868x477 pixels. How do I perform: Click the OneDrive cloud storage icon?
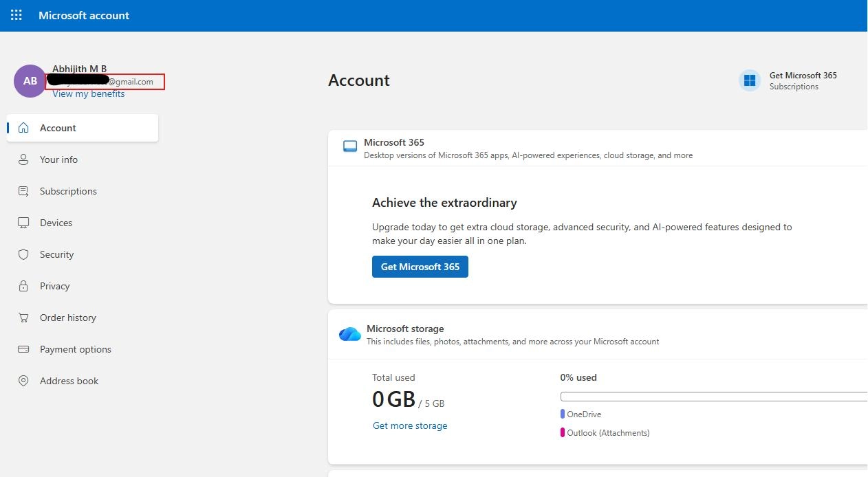click(350, 334)
